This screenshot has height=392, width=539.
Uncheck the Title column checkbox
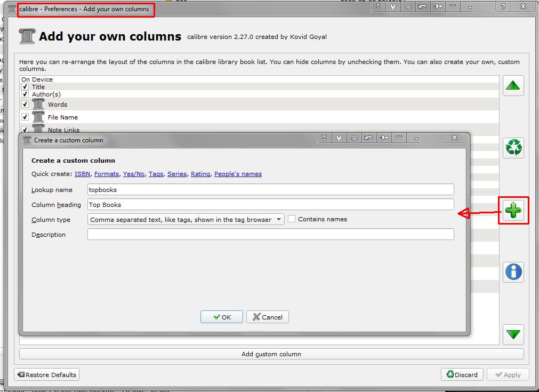tap(25, 86)
